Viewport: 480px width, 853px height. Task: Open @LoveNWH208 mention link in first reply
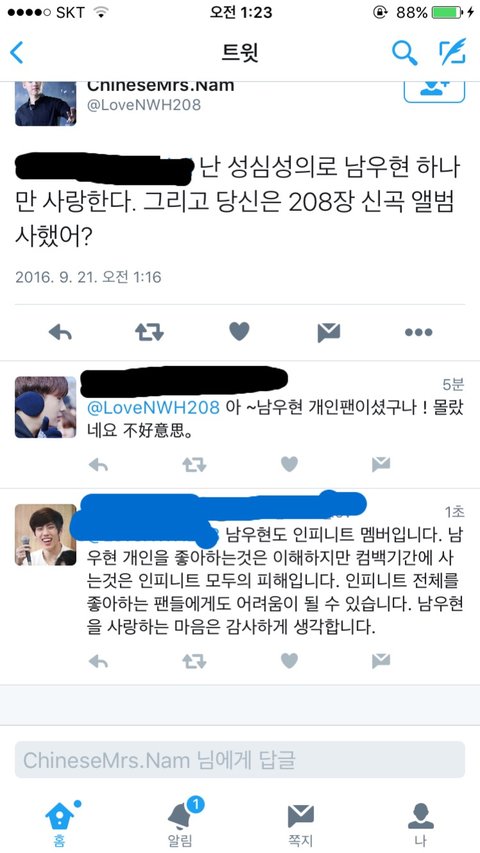153,407
